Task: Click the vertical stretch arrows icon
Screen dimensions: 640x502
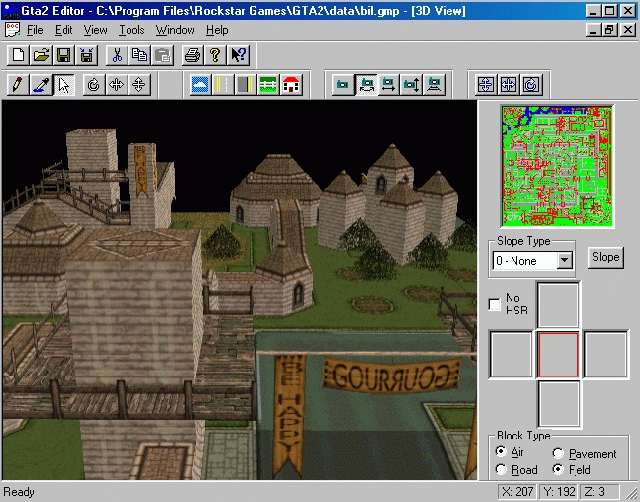Action: [x=139, y=85]
